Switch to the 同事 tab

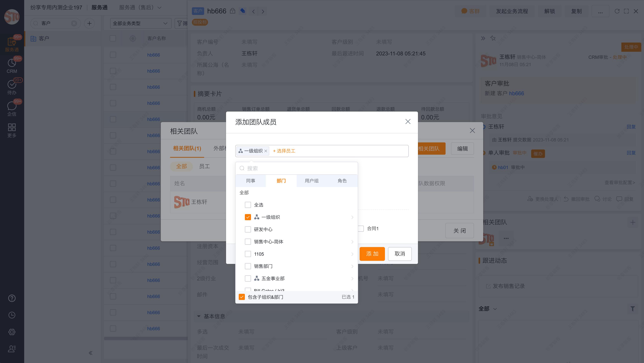(x=250, y=181)
